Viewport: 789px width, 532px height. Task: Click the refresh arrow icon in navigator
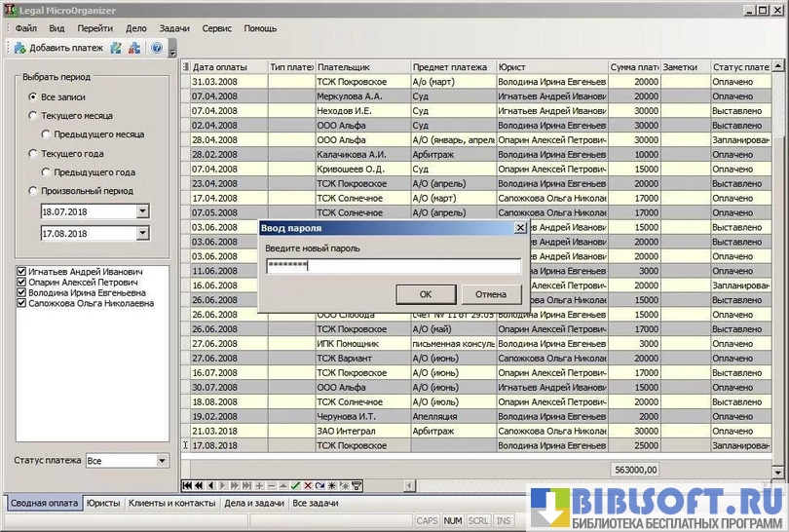coord(319,485)
